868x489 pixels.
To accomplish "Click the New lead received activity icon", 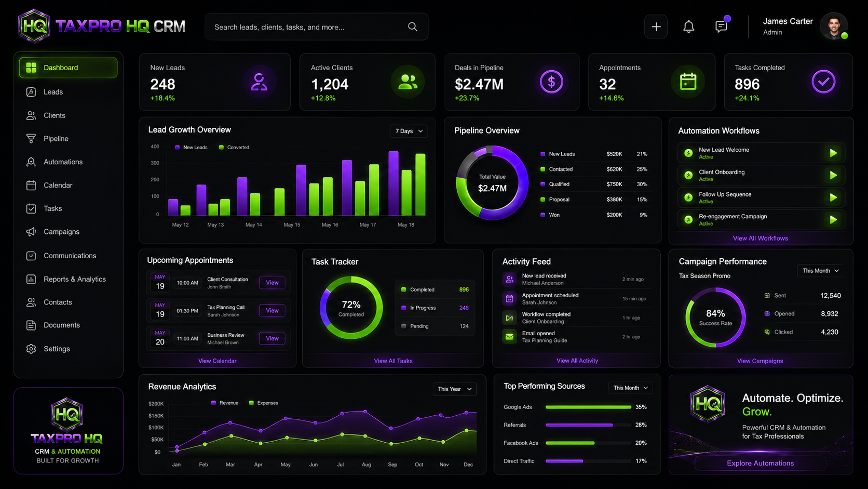I will tap(510, 279).
